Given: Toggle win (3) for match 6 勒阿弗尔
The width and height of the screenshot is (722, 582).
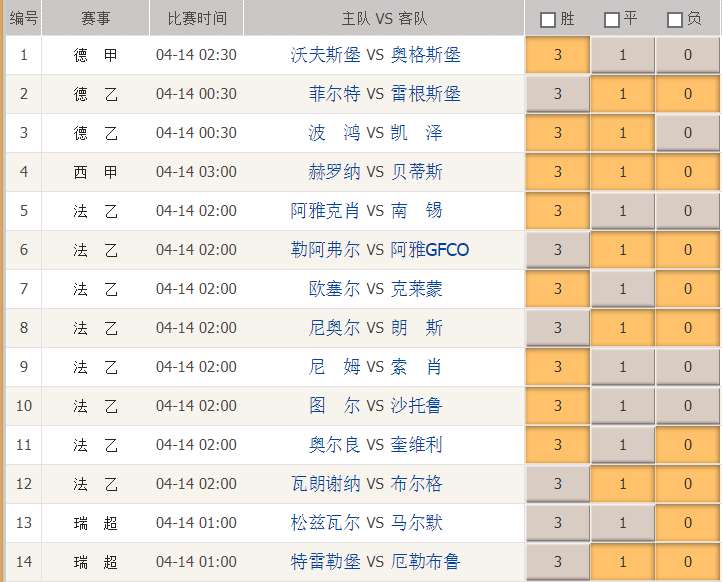Looking at the screenshot, I should pyautogui.click(x=558, y=250).
